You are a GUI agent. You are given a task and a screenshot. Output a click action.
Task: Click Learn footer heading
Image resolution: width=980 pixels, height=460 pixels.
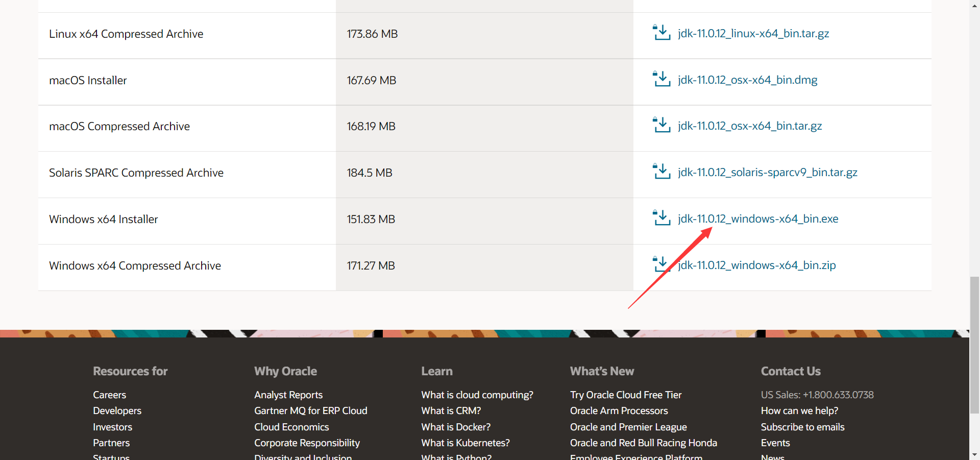pos(437,371)
